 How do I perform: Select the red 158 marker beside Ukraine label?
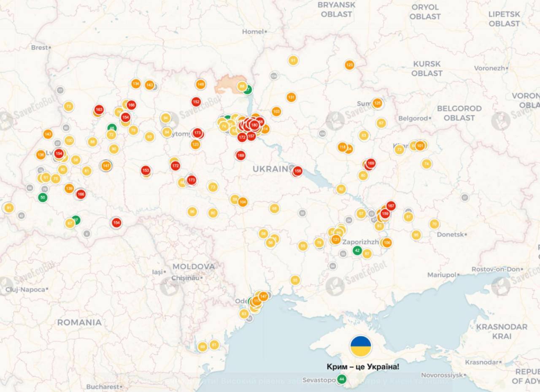(x=298, y=171)
